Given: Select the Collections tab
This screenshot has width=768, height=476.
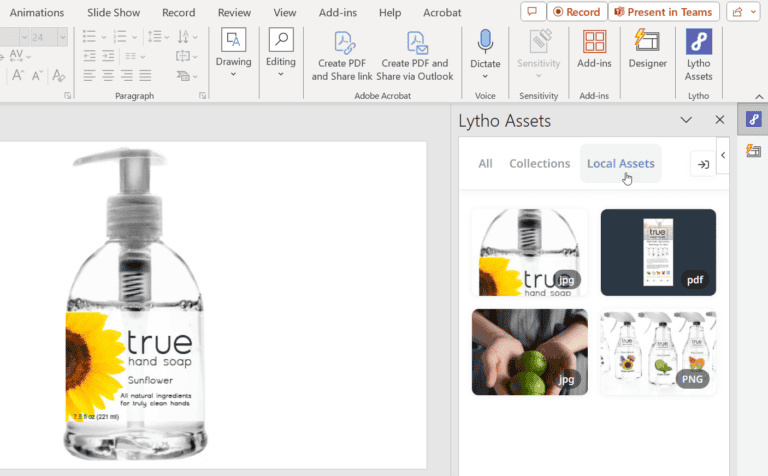Looking at the screenshot, I should (540, 164).
